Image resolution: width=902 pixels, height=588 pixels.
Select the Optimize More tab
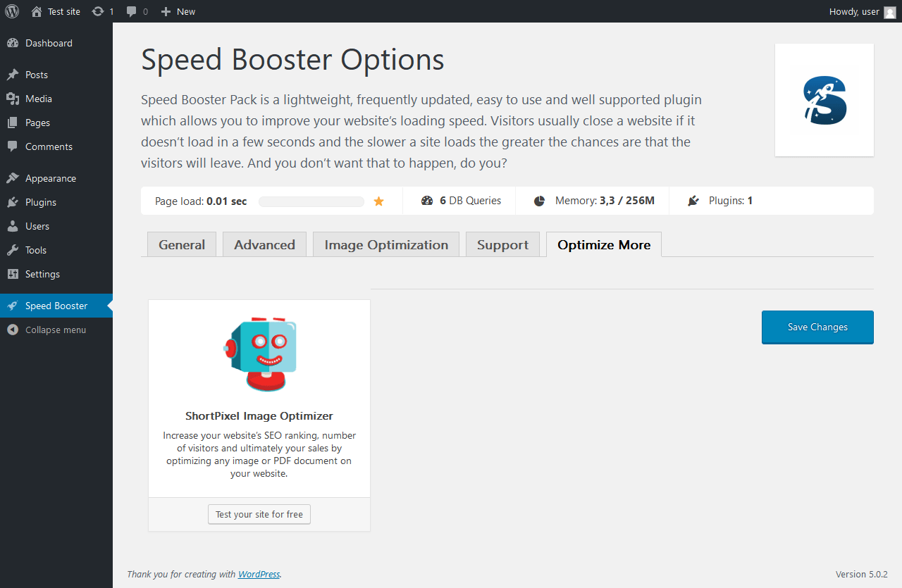604,244
